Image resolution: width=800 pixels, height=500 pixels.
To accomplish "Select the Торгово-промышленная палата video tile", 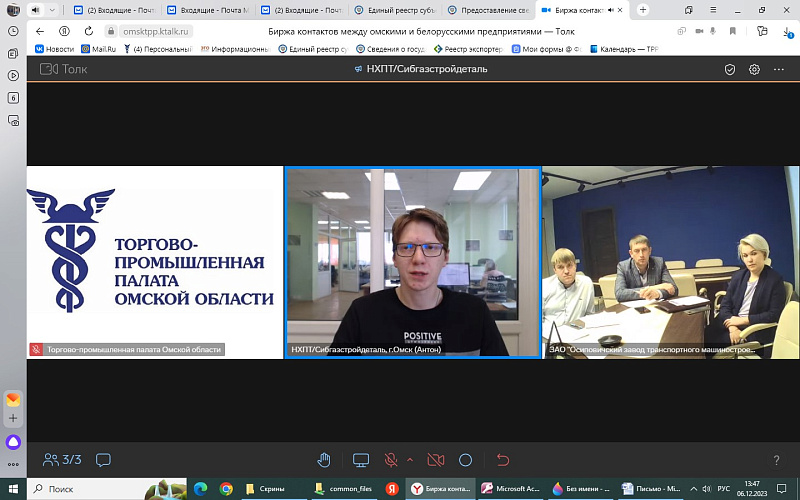I will pyautogui.click(x=155, y=262).
